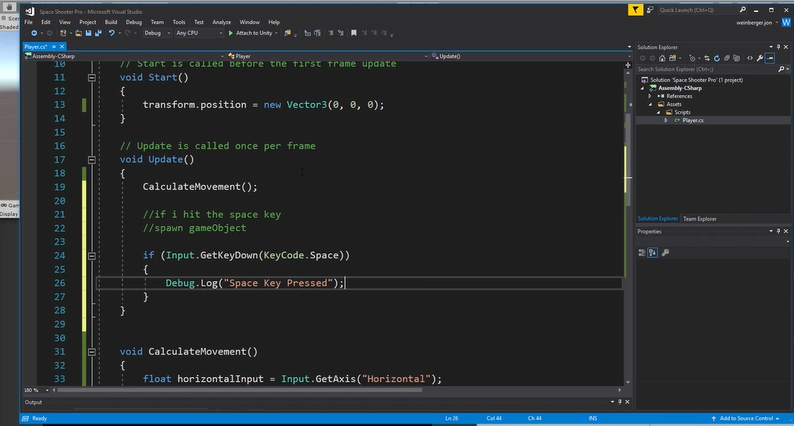
Task: Pin the Solution Explorer panel
Action: pyautogui.click(x=778, y=47)
